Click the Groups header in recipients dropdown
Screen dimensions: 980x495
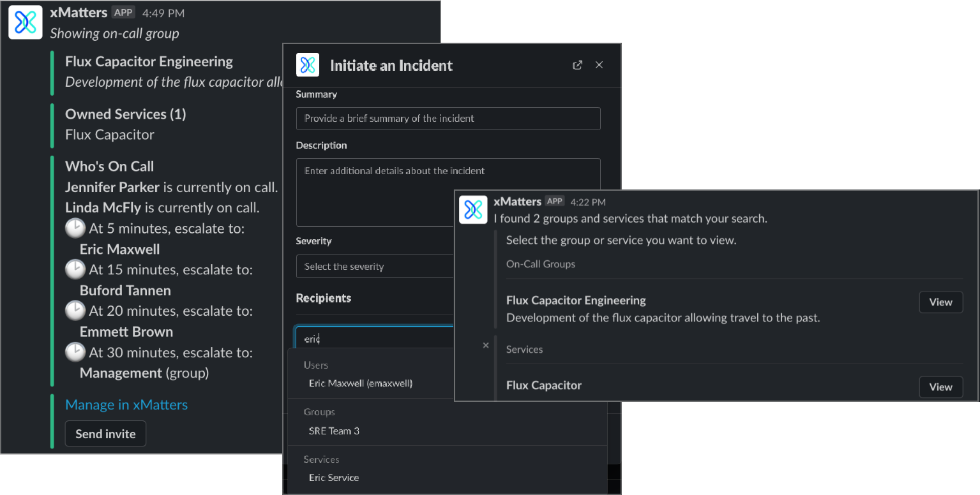319,412
